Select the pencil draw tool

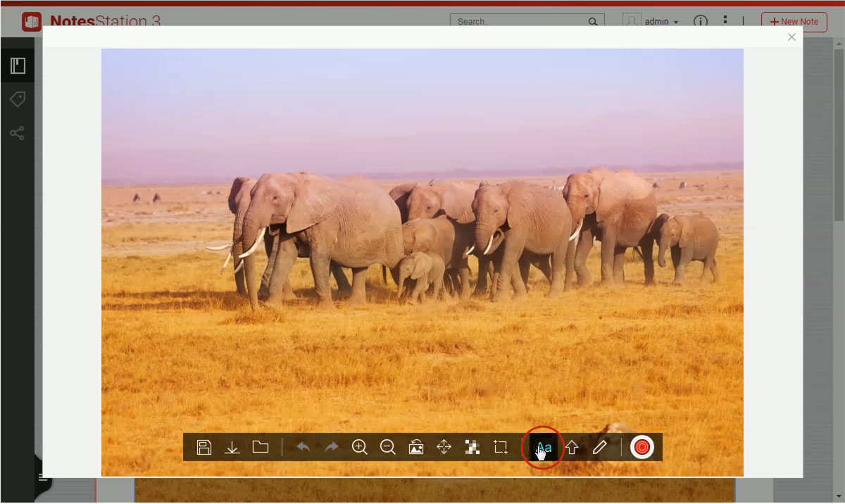click(599, 447)
